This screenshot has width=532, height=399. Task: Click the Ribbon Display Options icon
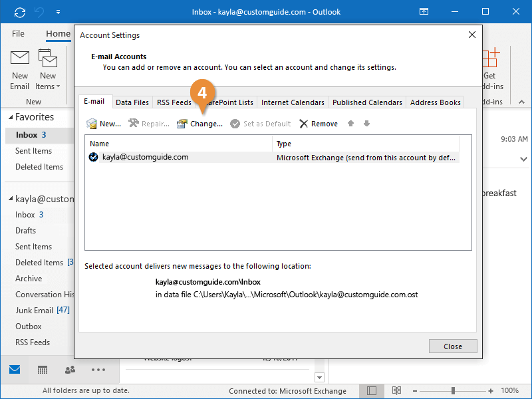coord(424,12)
